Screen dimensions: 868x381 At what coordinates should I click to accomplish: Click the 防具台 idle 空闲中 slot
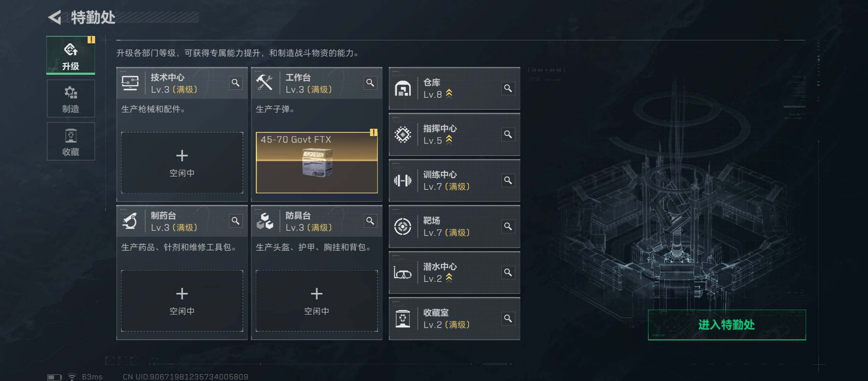tap(317, 301)
